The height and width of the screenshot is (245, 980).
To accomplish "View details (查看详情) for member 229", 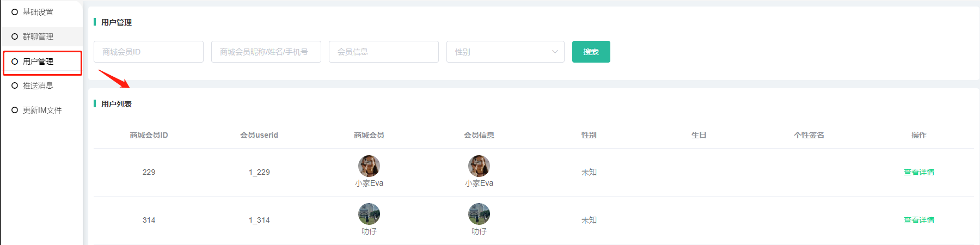I will pyautogui.click(x=918, y=172).
